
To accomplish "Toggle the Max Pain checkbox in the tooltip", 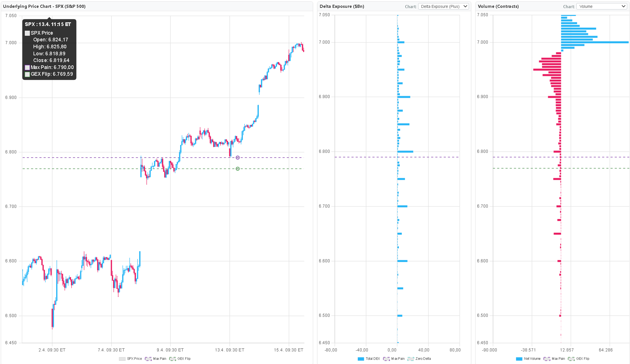I will tap(27, 67).
